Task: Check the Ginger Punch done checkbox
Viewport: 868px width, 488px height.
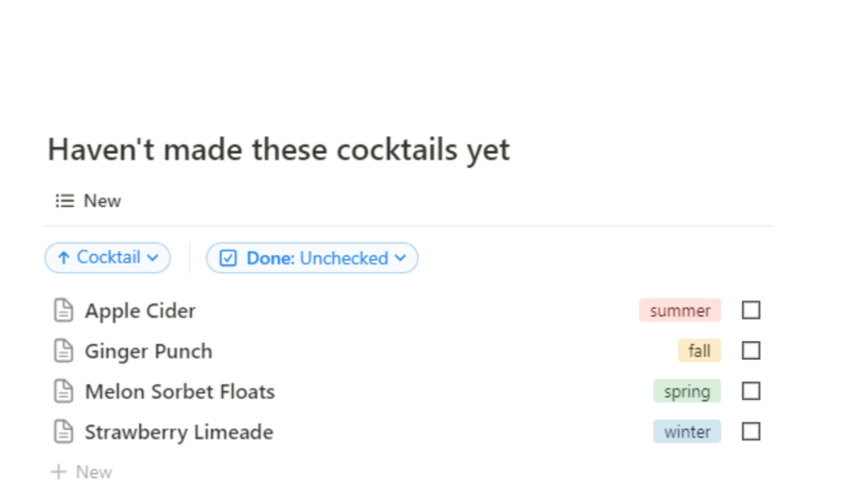Action: pos(751,351)
